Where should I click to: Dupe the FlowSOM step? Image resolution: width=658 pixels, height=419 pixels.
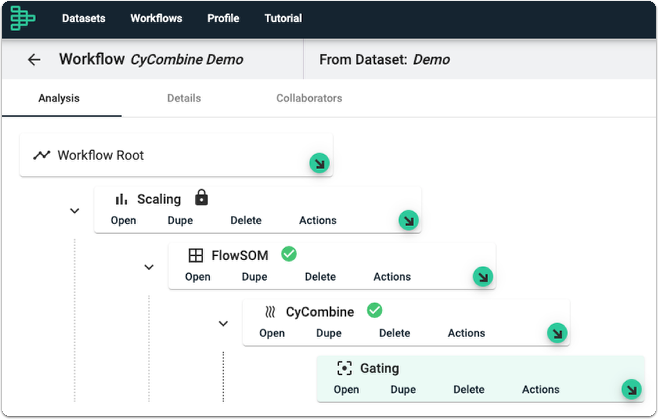(x=255, y=277)
